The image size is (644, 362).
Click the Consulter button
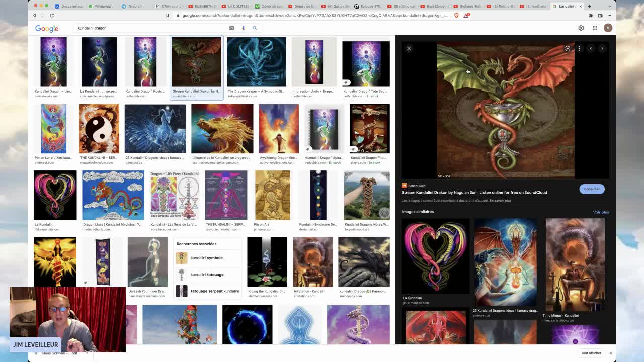coord(592,189)
